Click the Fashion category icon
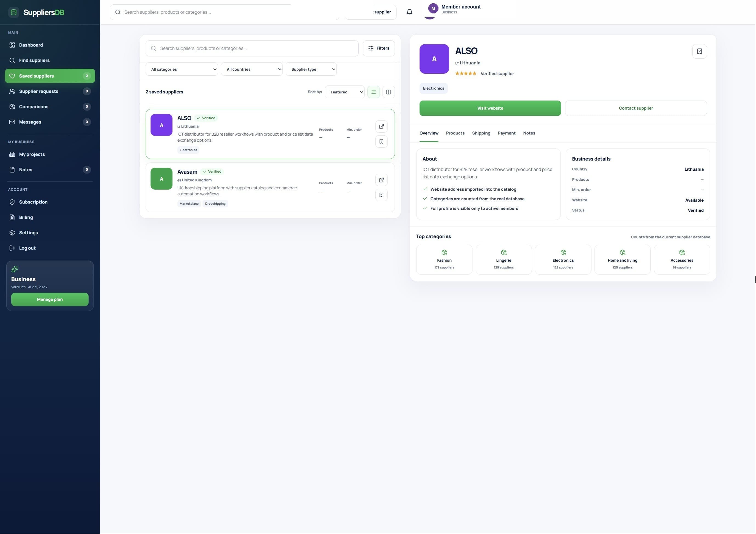This screenshot has width=756, height=534. point(444,252)
